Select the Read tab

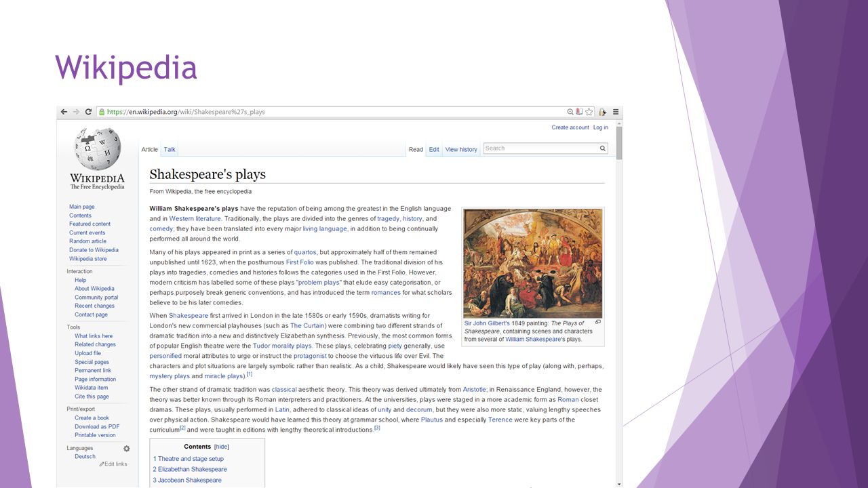(416, 150)
